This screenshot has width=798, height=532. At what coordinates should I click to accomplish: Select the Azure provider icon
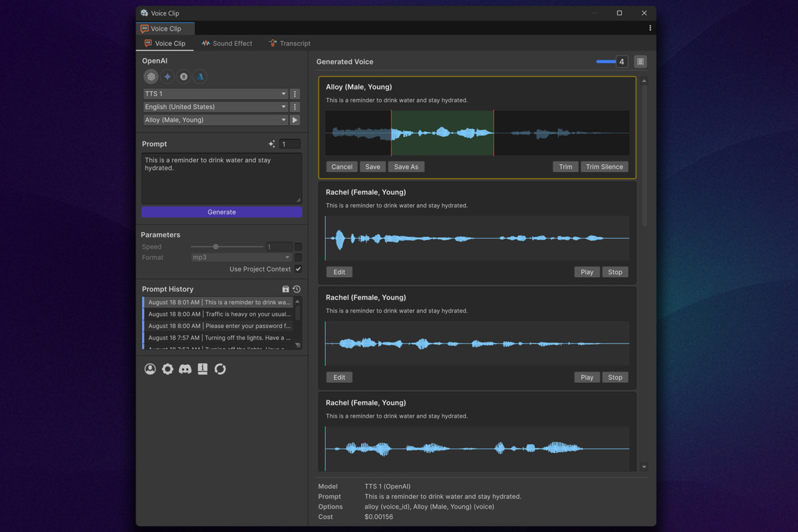tap(200, 76)
